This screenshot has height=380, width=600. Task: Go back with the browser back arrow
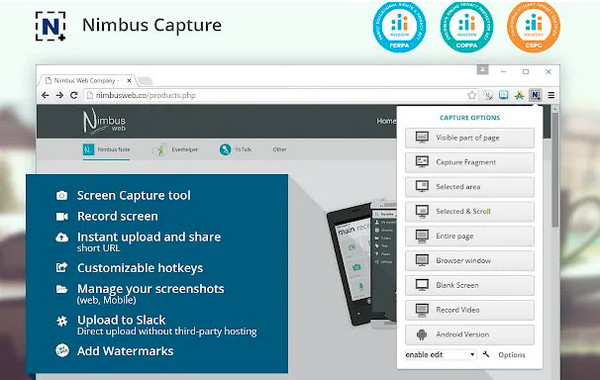pos(45,95)
